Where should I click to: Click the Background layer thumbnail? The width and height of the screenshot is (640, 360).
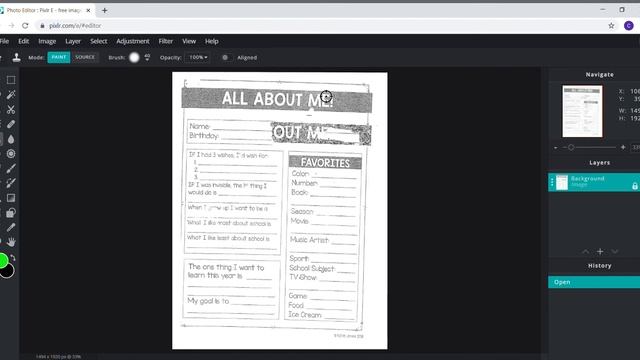562,182
